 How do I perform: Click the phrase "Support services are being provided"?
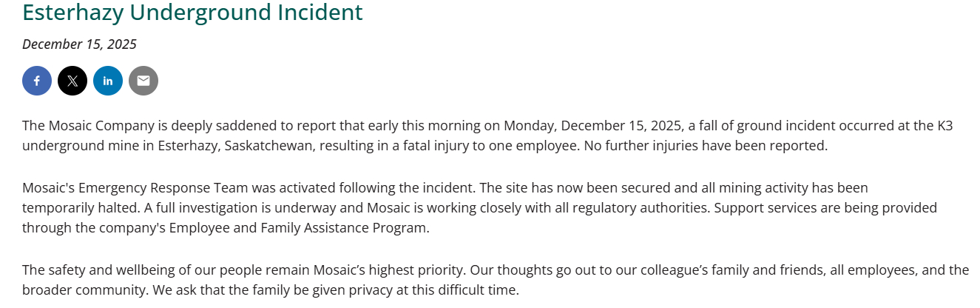pos(825,207)
